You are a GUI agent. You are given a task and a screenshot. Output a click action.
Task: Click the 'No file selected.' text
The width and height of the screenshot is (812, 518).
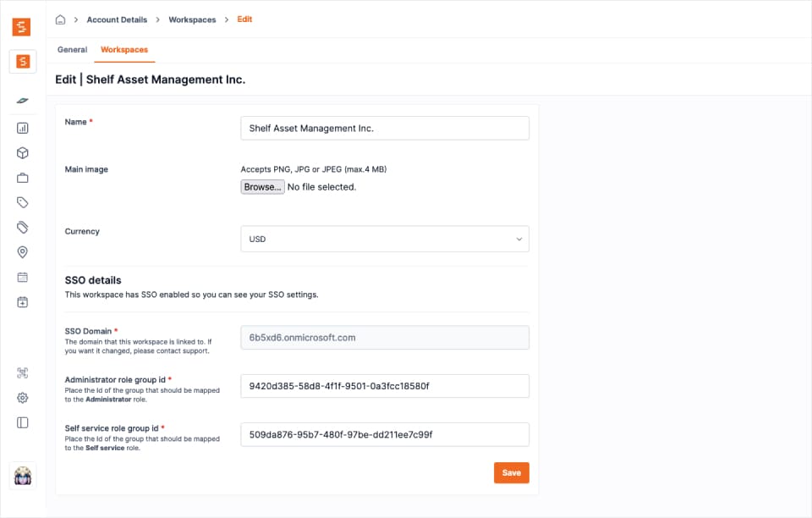[321, 187]
